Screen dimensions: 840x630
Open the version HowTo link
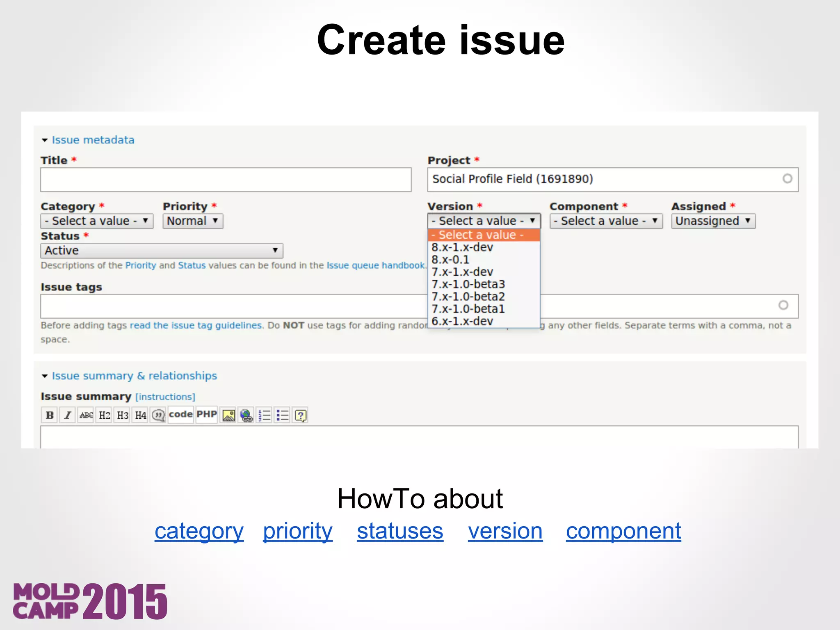505,531
